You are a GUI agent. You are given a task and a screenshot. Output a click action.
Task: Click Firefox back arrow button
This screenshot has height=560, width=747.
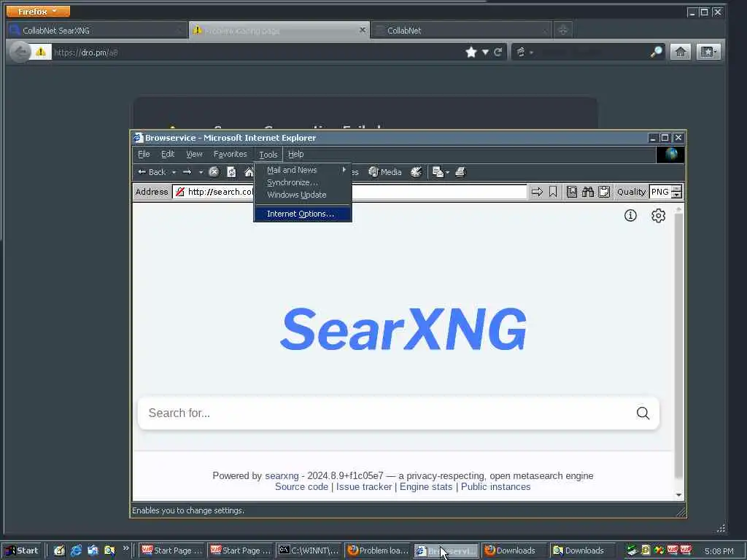[20, 52]
